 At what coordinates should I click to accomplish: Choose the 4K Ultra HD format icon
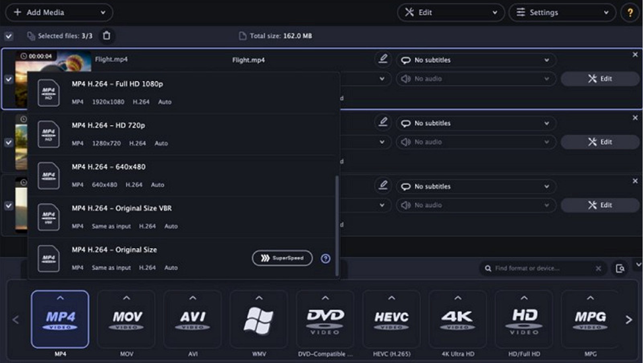pyautogui.click(x=457, y=319)
